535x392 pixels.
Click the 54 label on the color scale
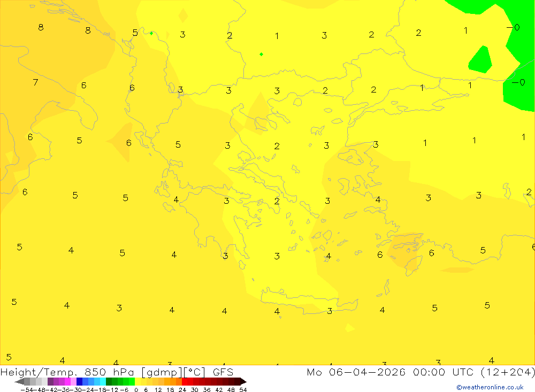[x=243, y=390]
